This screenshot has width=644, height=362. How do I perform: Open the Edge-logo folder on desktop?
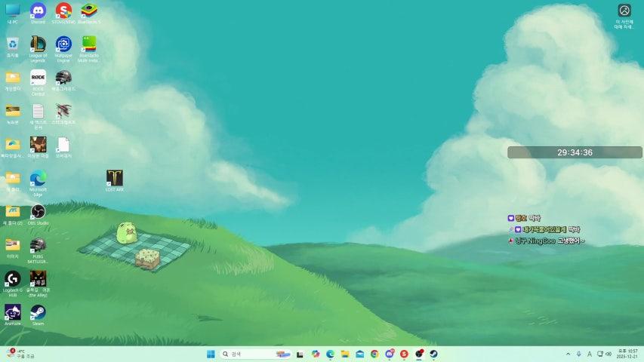tap(13, 147)
